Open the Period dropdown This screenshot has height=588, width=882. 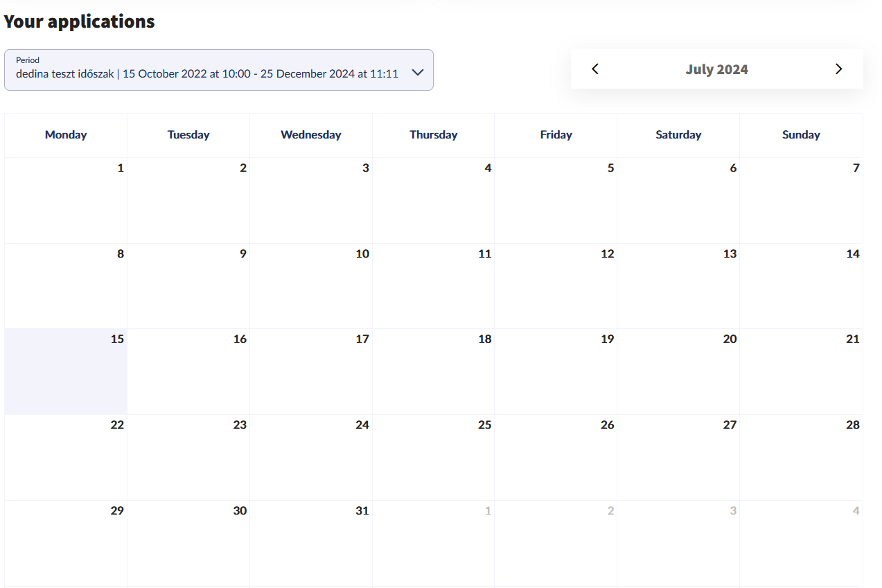pyautogui.click(x=208, y=70)
